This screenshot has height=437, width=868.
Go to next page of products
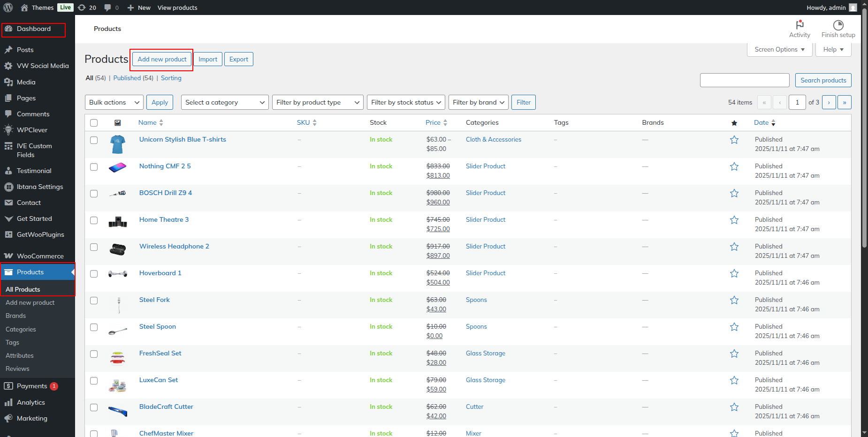(829, 102)
